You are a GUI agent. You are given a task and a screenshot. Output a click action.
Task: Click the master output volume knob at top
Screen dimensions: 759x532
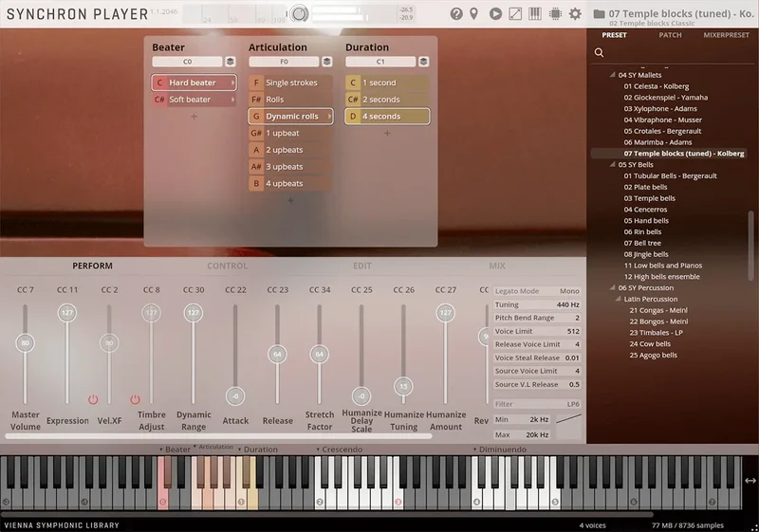[299, 13]
